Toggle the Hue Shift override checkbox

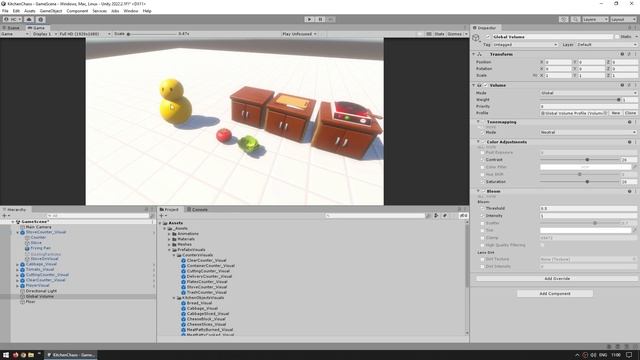pos(482,175)
